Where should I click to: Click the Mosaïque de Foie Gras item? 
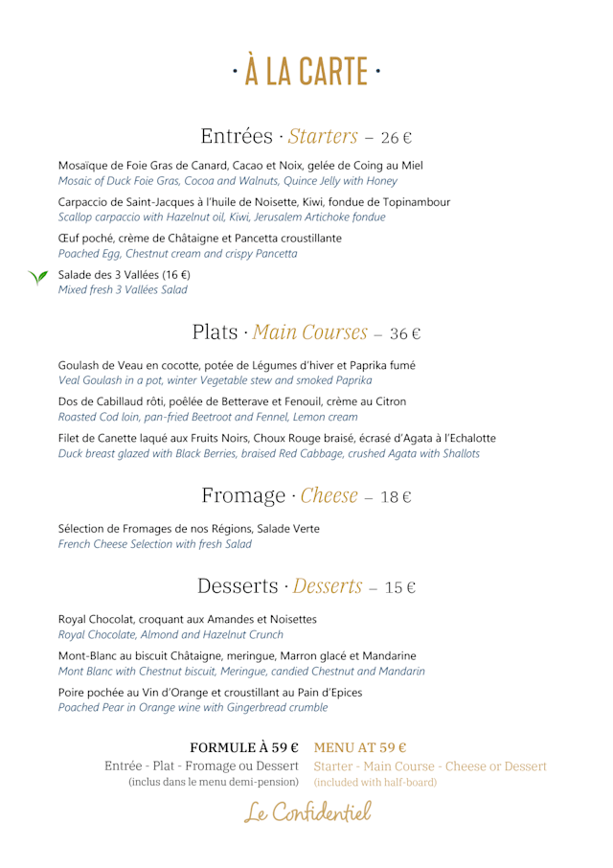240,166
